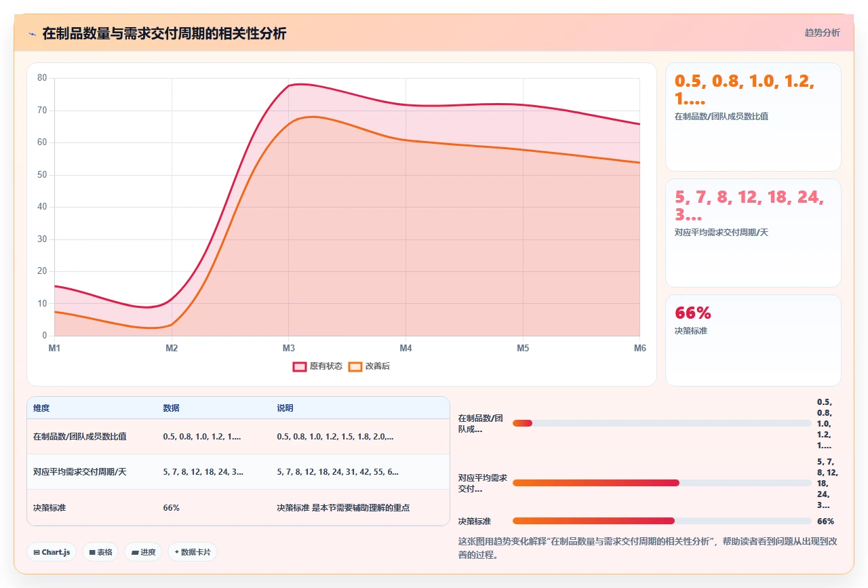This screenshot has height=588, width=868.
Task: Toggle the 原有状态 legend item
Action: 318,366
